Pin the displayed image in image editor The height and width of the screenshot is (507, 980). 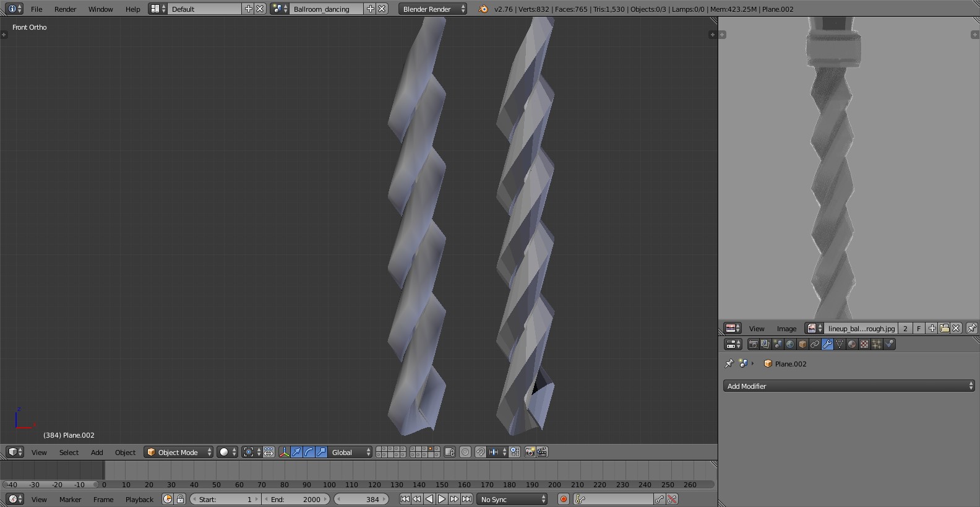pos(971,328)
